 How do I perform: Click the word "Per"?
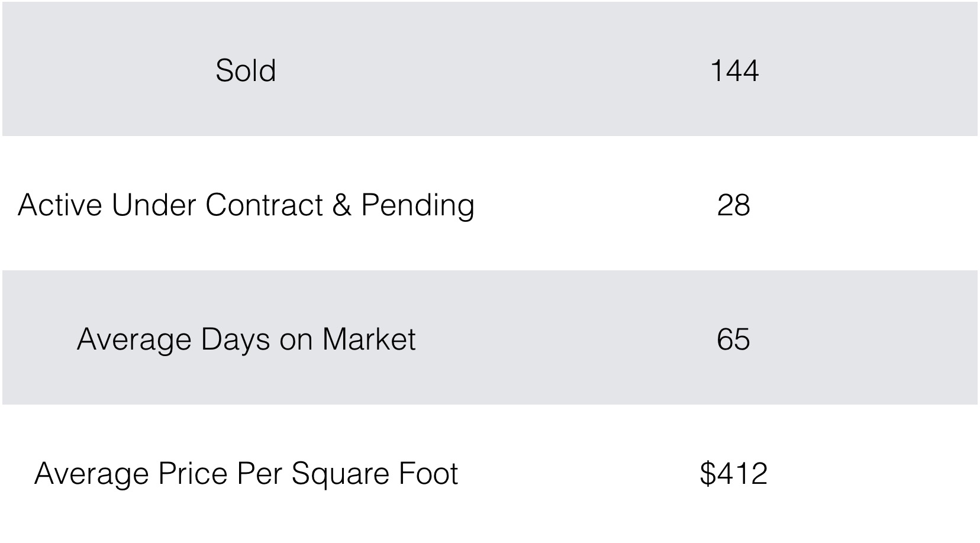(x=259, y=474)
